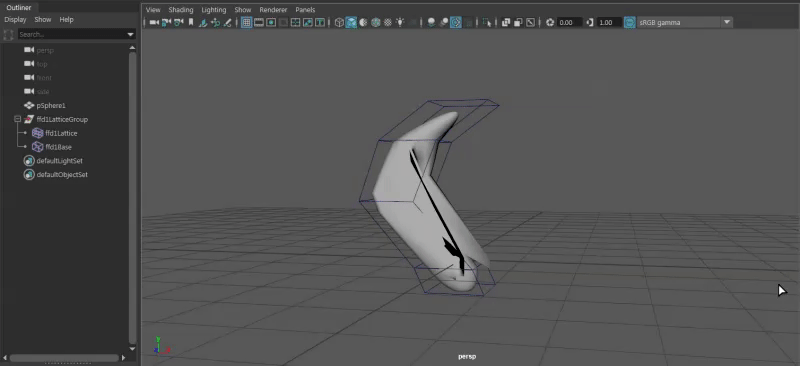Toggle the Safe Title overlay

[x=320, y=22]
